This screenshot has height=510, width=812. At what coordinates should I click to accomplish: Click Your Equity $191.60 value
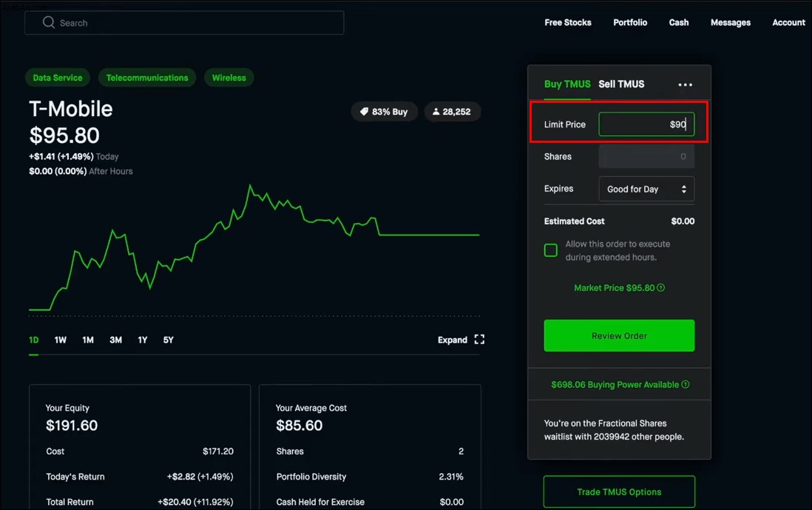72,426
